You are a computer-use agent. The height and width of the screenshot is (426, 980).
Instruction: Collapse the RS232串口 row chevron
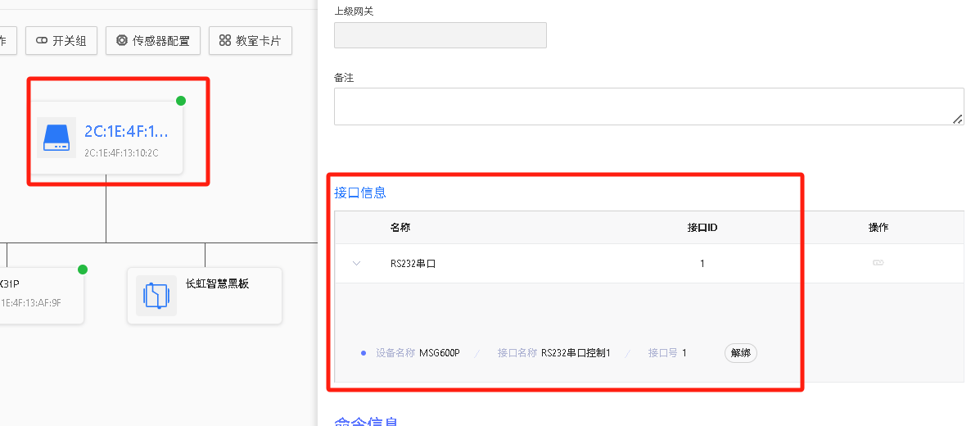(356, 263)
